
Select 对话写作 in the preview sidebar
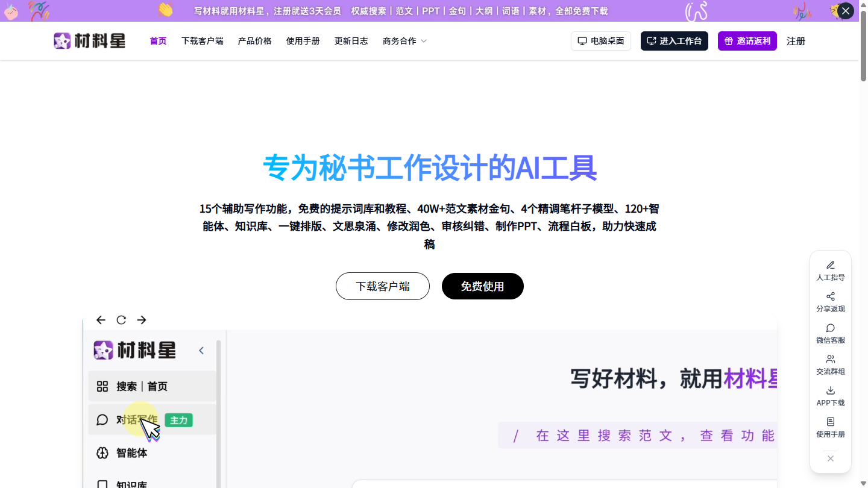[x=153, y=420]
